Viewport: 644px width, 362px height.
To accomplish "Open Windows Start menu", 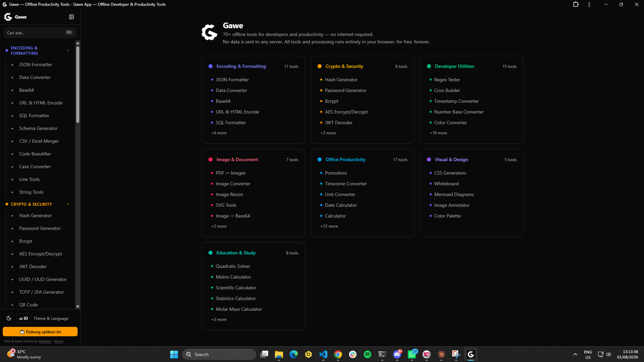I will click(x=174, y=354).
